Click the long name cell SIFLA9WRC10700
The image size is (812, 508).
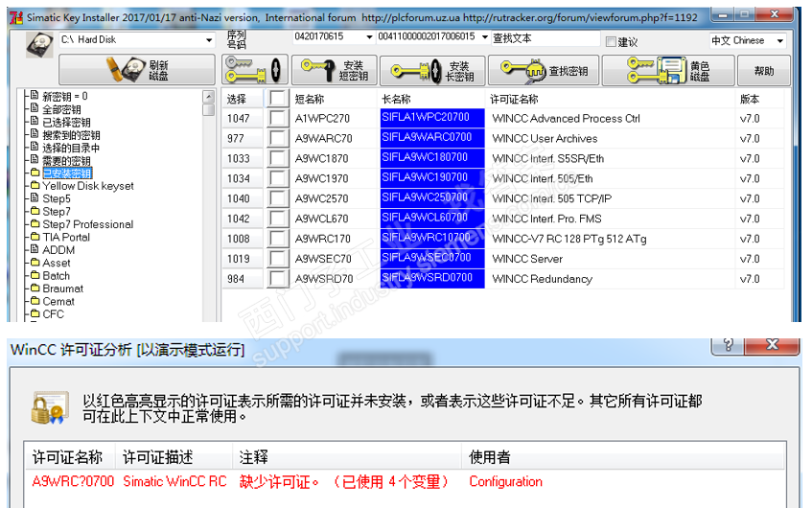[432, 238]
